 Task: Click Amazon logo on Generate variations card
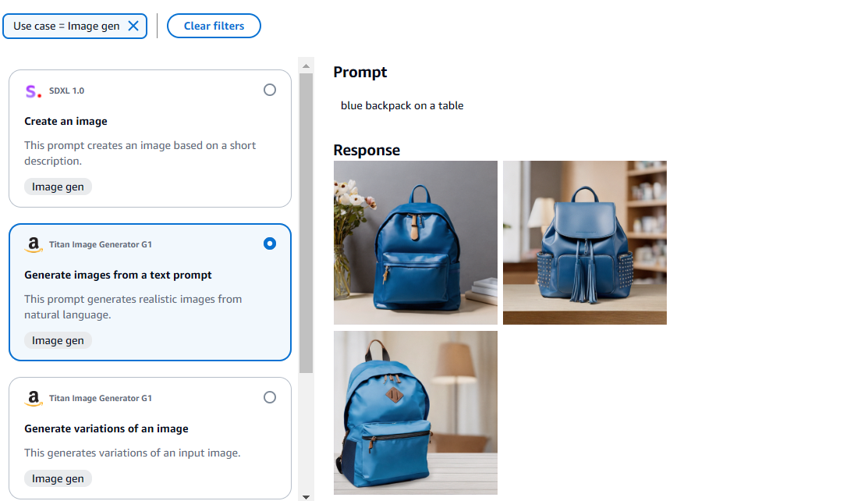pyautogui.click(x=34, y=398)
